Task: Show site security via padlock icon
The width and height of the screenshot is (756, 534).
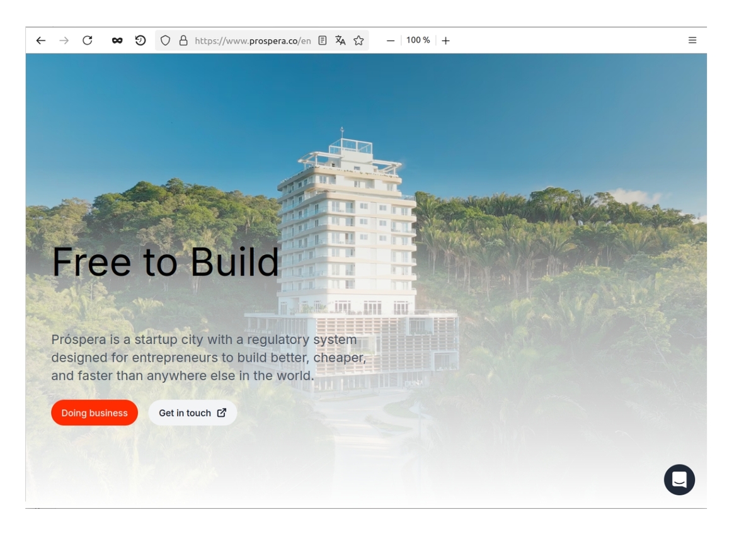Action: tap(183, 40)
